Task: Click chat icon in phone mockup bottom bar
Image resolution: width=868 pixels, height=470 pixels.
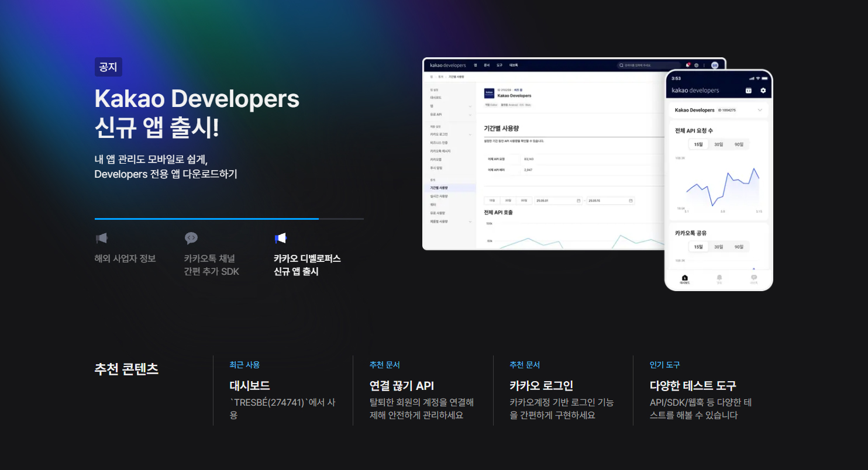Action: tap(754, 279)
